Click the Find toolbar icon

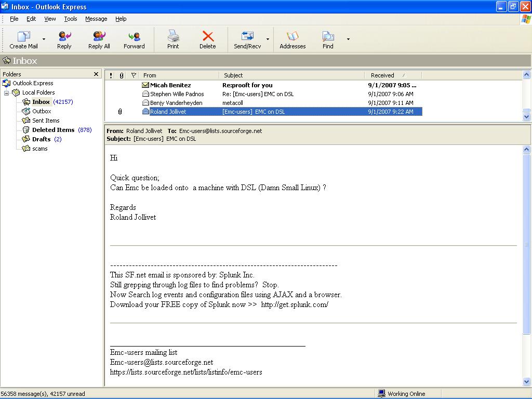[x=328, y=36]
